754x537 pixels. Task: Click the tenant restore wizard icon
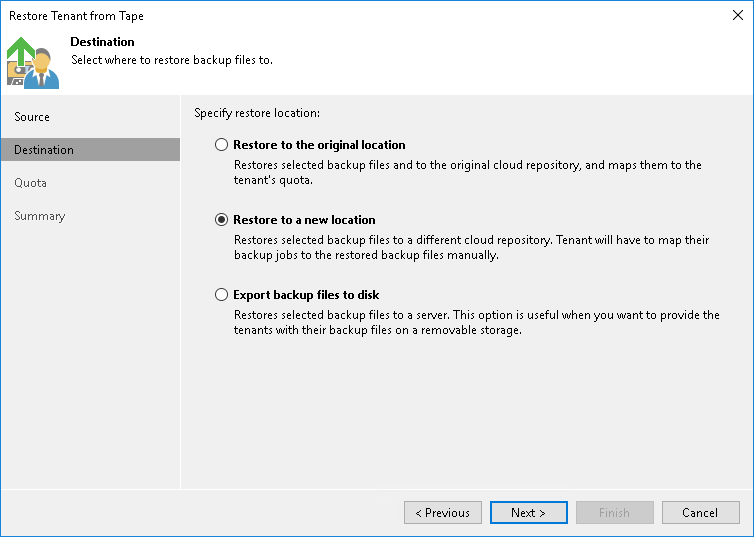(x=33, y=62)
